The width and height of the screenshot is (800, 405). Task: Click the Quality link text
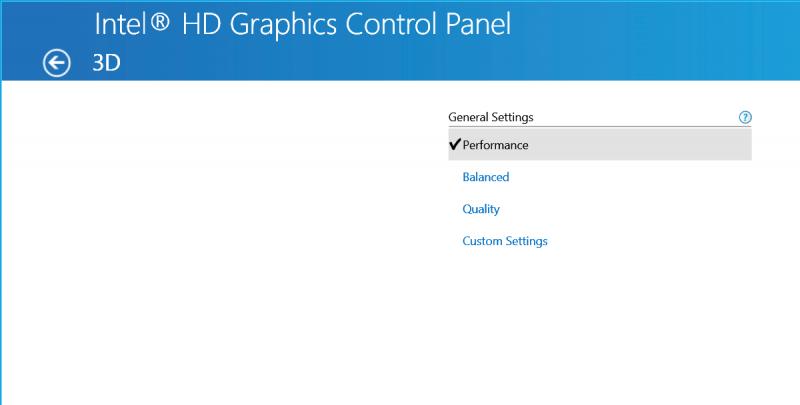tap(481, 209)
